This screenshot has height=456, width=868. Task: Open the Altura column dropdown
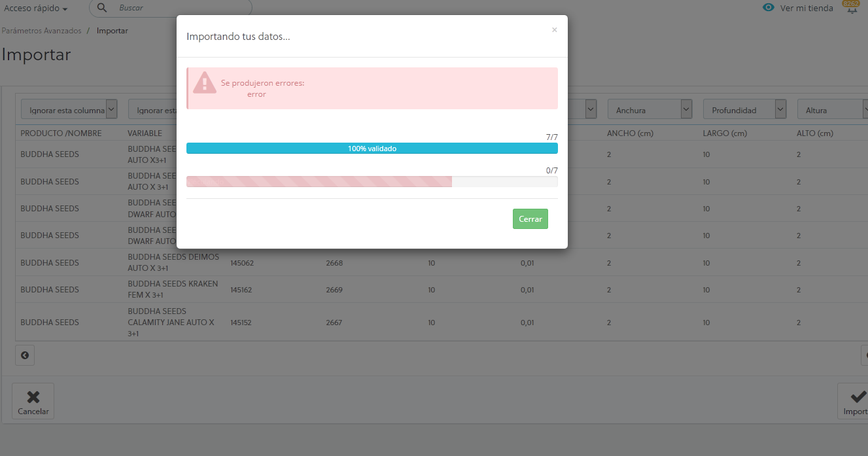[x=833, y=109]
